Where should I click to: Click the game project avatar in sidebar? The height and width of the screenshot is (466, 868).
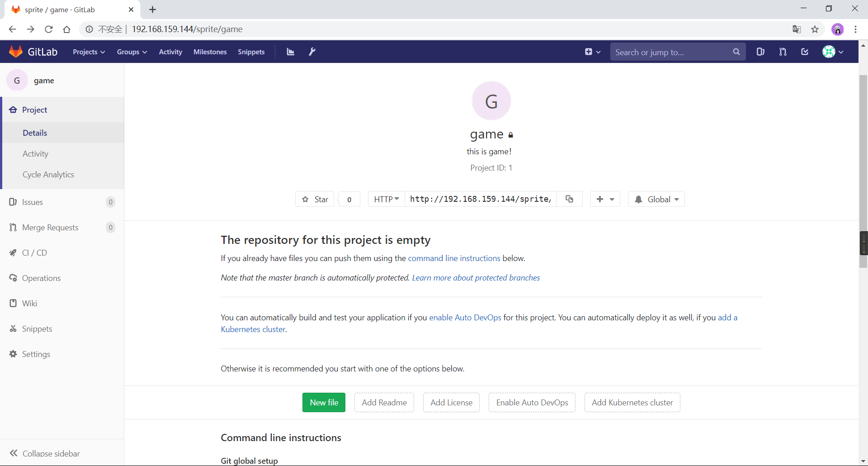click(17, 81)
